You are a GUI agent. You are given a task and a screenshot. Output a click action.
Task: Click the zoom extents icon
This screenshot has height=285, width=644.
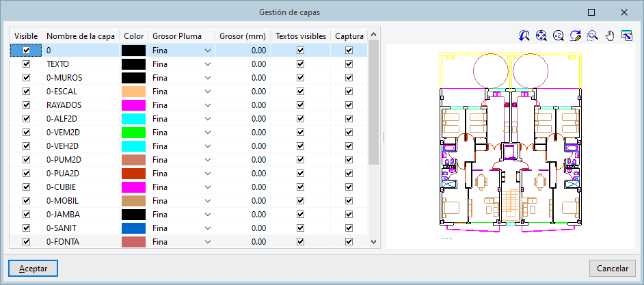[541, 36]
